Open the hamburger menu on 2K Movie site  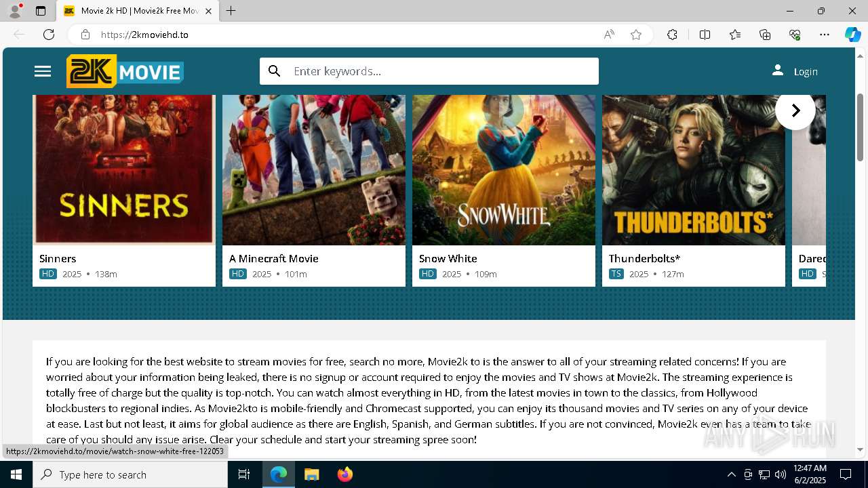click(43, 71)
